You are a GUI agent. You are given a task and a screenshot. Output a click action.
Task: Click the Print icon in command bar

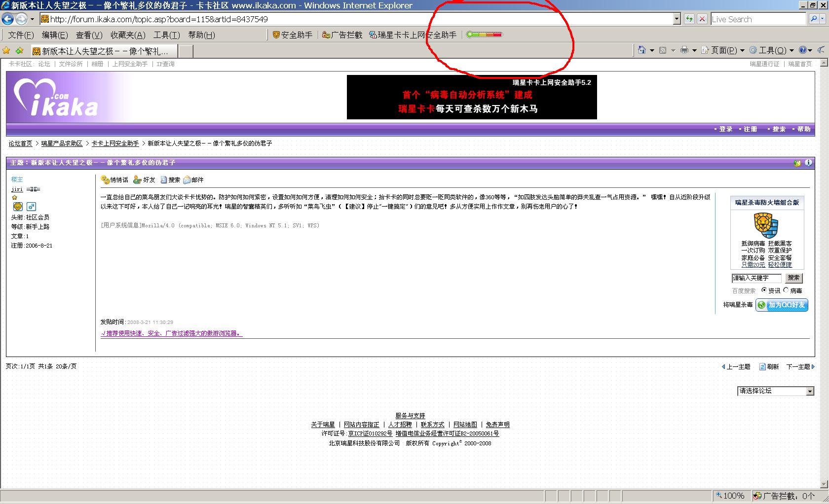(x=684, y=50)
